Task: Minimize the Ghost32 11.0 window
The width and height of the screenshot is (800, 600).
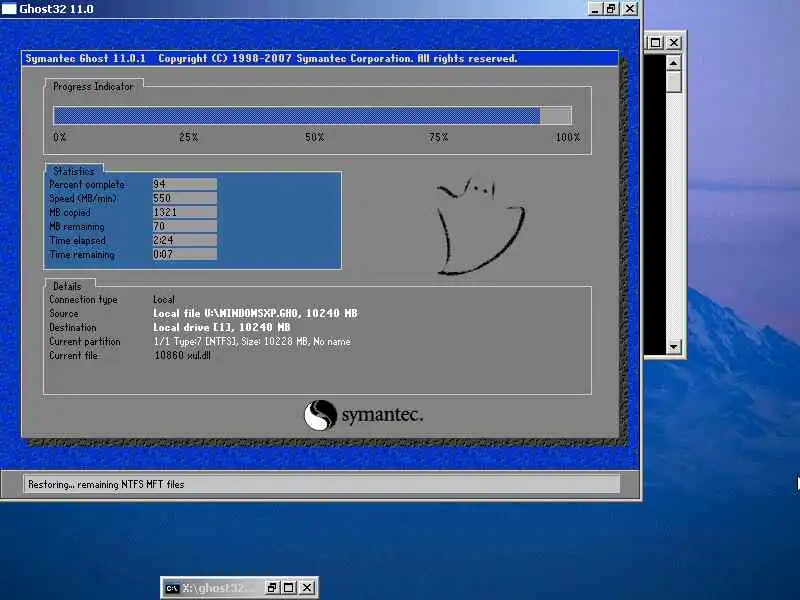Action: click(x=595, y=9)
